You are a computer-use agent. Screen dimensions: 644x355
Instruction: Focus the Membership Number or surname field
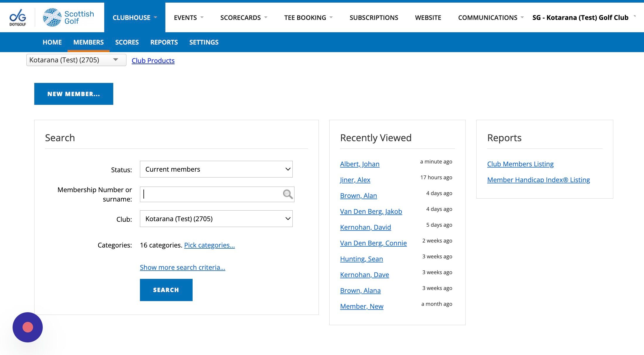tap(211, 194)
